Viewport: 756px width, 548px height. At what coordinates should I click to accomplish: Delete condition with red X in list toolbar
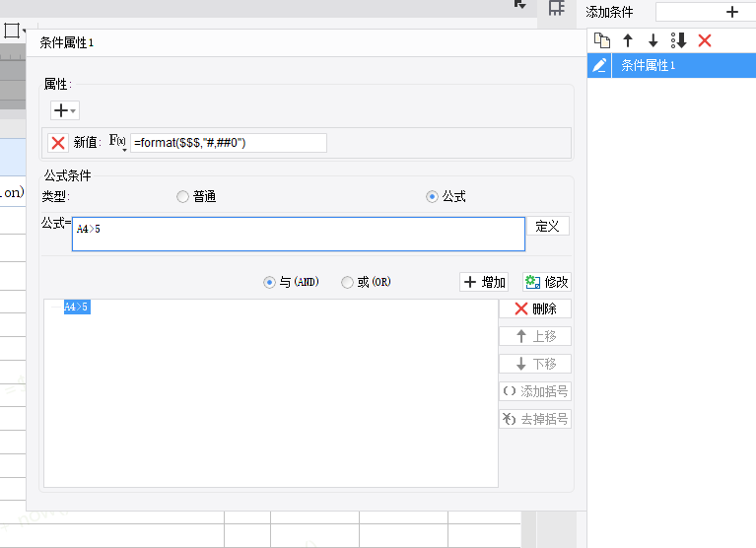[705, 40]
